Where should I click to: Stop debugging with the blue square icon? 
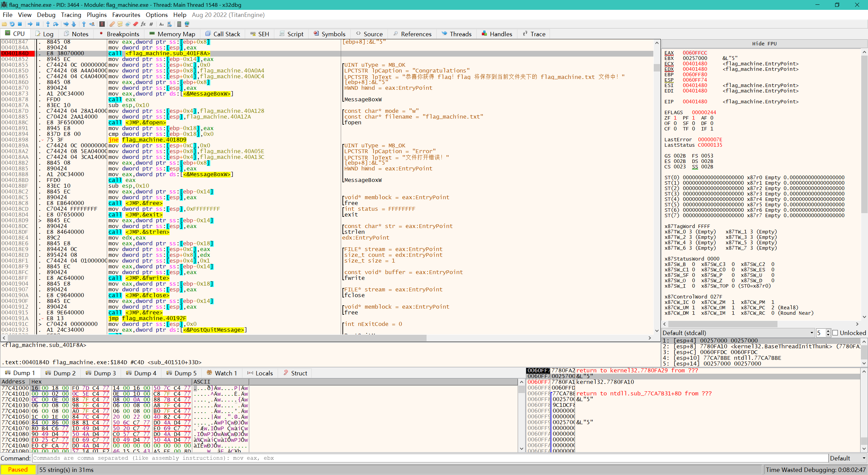pyautogui.click(x=20, y=24)
